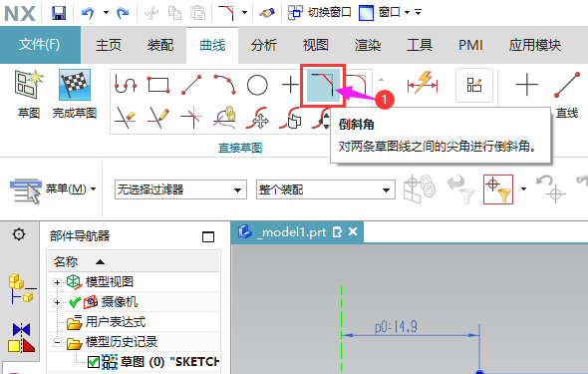
Task: Open the 文件(F) file menu
Action: [x=40, y=45]
